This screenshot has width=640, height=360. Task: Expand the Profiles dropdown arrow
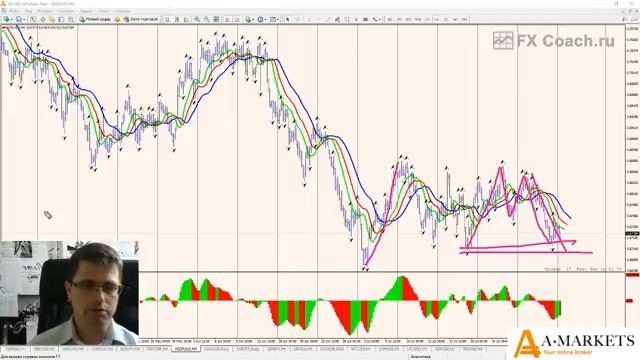point(24,19)
